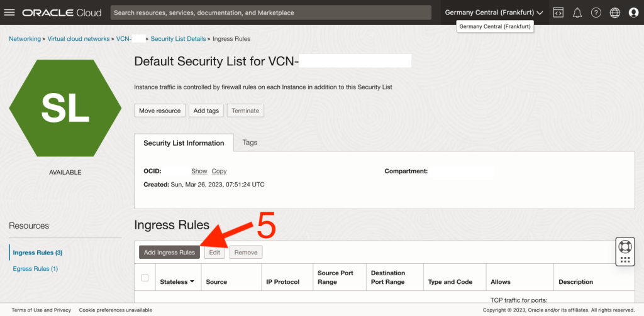644x316 pixels.
Task: Click the Oracle Cloud logo
Action: [62, 13]
